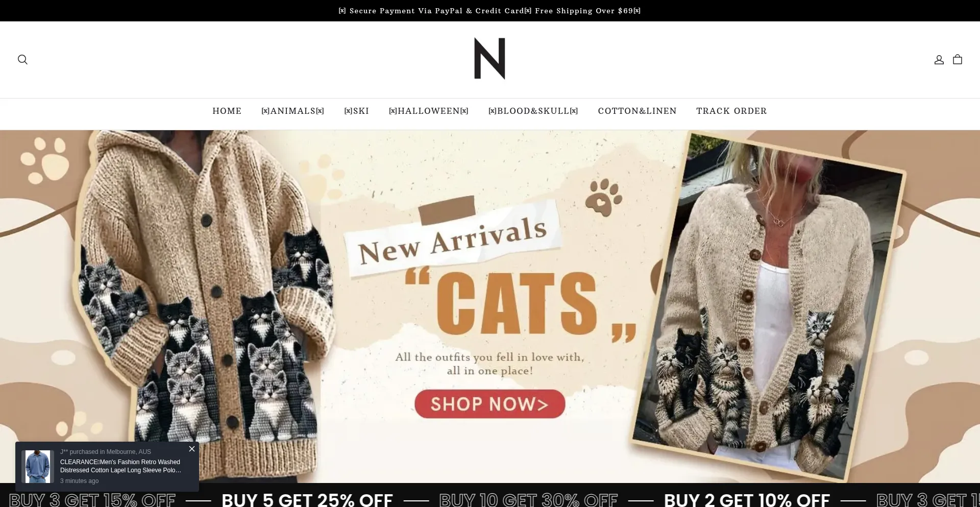
Task: Click the CLEARANCE Men's Polo product link
Action: 120,466
